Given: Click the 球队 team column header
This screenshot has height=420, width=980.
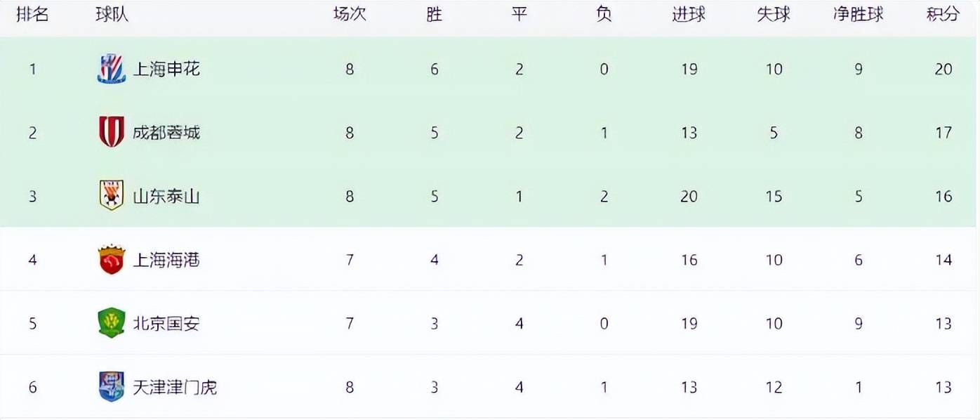Looking at the screenshot, I should pos(112,14).
